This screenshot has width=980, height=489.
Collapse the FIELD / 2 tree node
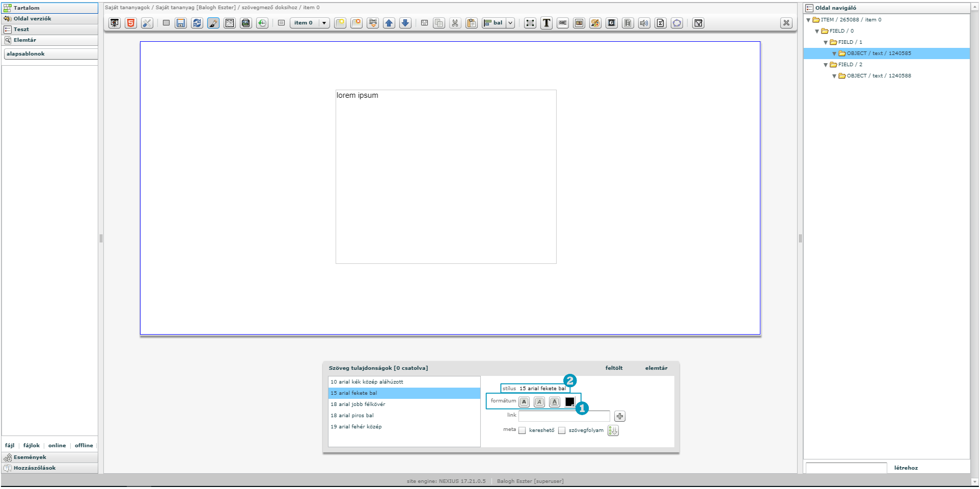[x=826, y=65]
